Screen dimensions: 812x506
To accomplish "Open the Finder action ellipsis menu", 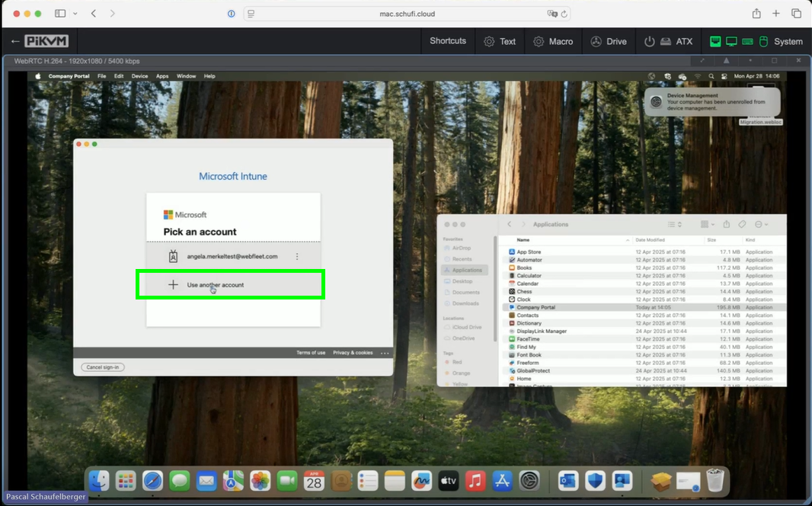I will coord(761,224).
